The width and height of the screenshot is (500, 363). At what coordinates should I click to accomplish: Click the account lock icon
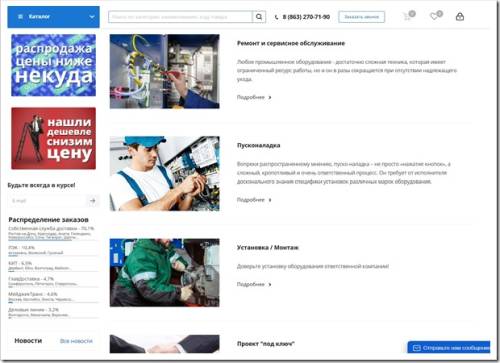pyautogui.click(x=460, y=17)
